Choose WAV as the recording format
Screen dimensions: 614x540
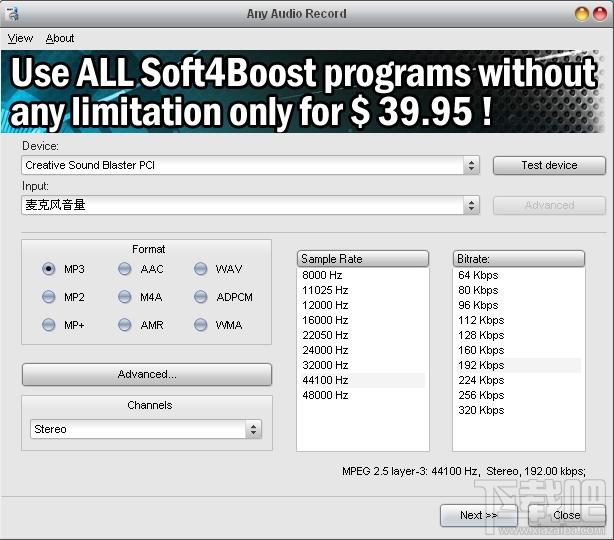[x=200, y=269]
